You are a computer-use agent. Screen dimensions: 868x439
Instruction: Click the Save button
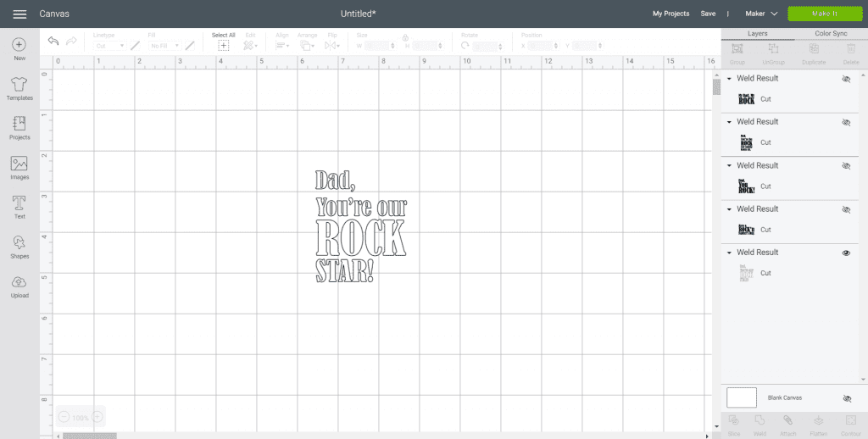[708, 14]
